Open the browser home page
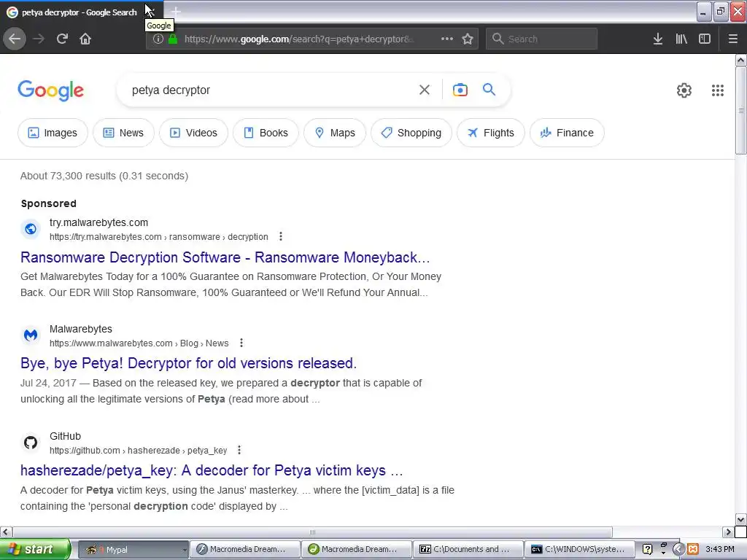Image resolution: width=747 pixels, height=560 pixels. 85,39
